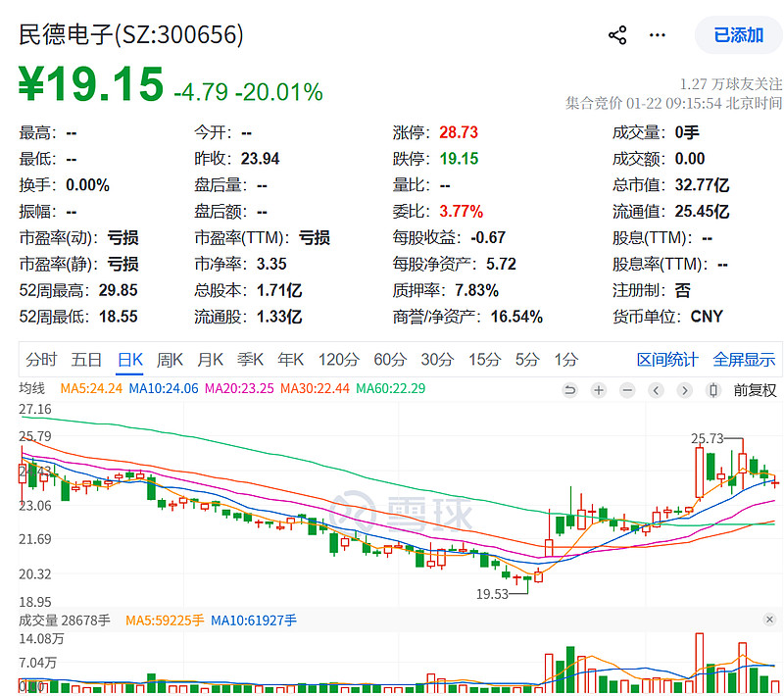The width and height of the screenshot is (784, 696).
Task: Click the 1.27 万球友关注 followers text
Action: (x=730, y=83)
